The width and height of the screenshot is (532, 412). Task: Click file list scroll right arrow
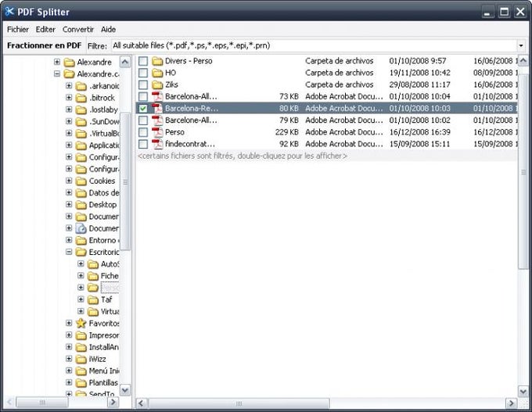[512, 403]
